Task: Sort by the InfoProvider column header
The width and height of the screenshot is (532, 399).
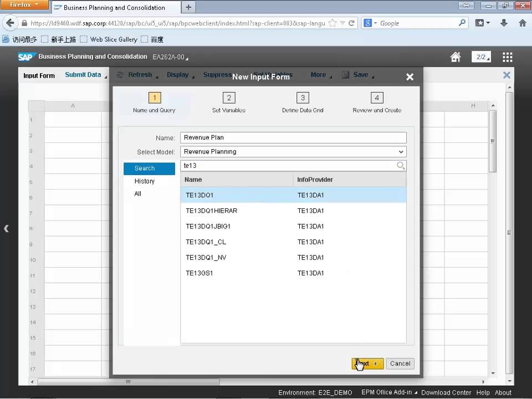Action: tap(350, 180)
